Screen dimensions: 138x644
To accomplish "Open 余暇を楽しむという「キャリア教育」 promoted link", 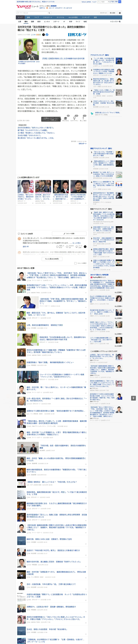I will pyautogui.click(x=107, y=112).
